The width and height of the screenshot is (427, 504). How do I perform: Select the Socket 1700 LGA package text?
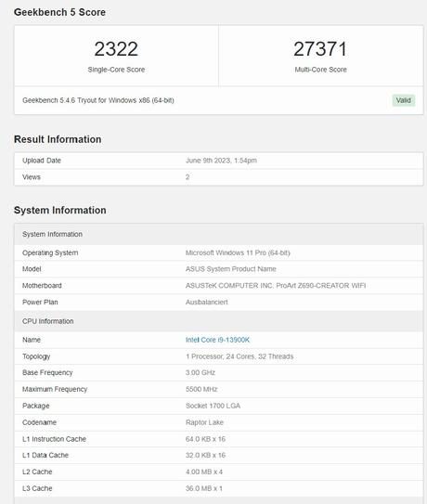pyautogui.click(x=213, y=406)
